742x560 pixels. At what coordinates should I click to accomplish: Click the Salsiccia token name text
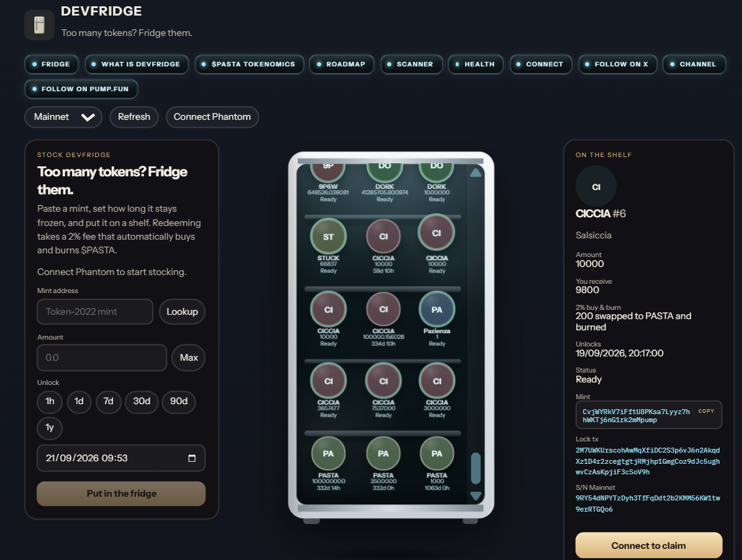click(x=594, y=235)
